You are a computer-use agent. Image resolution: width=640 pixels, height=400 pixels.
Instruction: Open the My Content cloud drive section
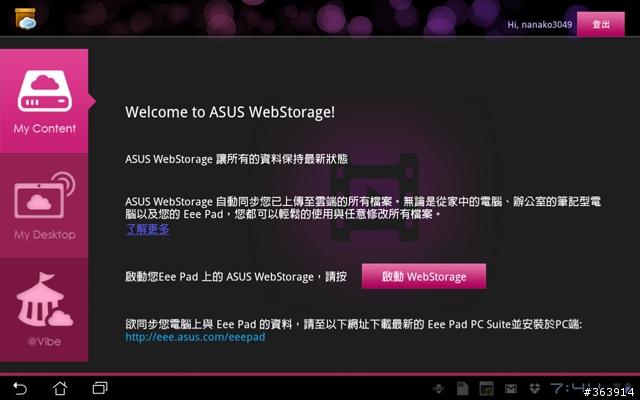coord(44,101)
